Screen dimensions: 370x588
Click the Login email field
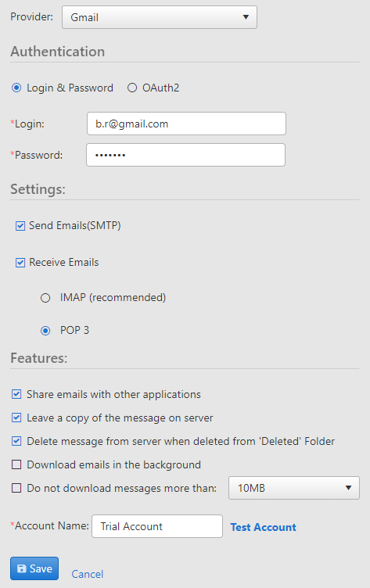(x=186, y=124)
